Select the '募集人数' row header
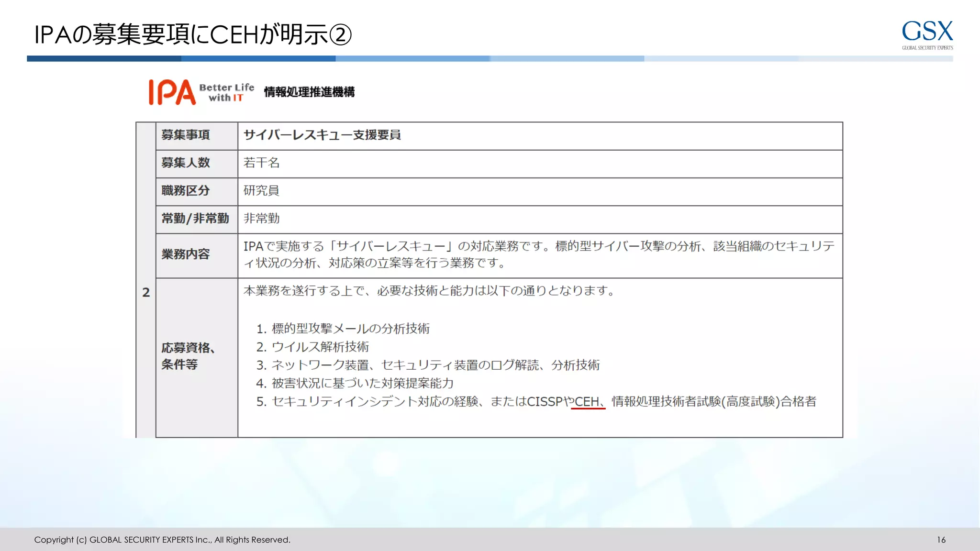The height and width of the screenshot is (551, 980). 197,164
